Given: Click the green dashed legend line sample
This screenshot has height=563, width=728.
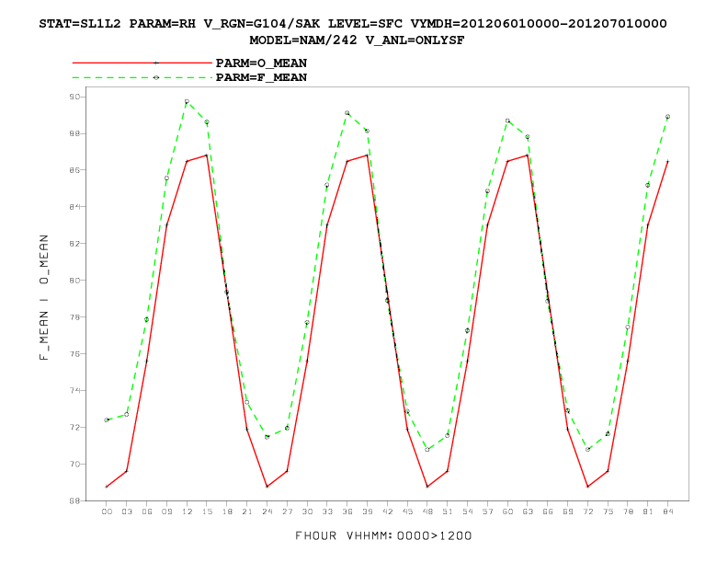Looking at the screenshot, I should (142, 77).
